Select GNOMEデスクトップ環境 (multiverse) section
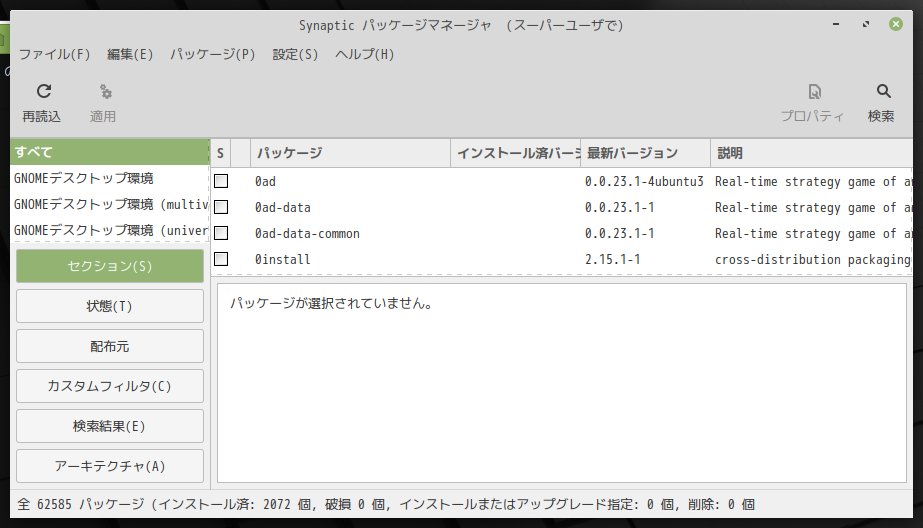Viewport: 923px width, 528px height. [x=110, y=204]
